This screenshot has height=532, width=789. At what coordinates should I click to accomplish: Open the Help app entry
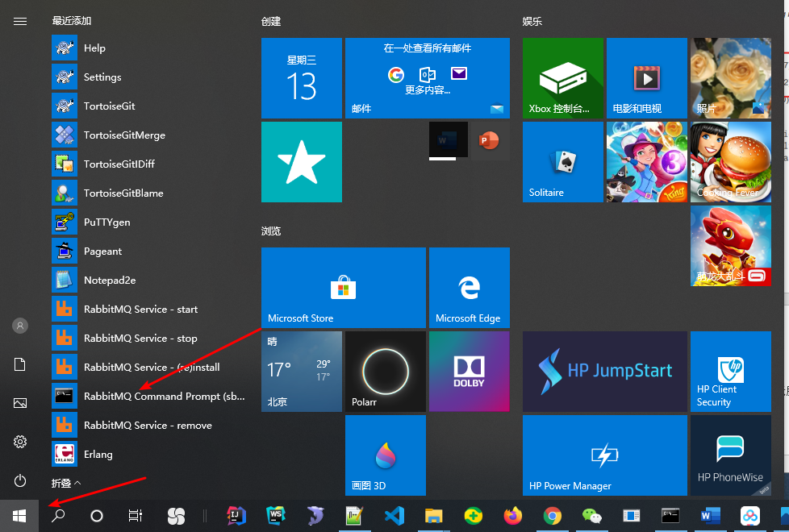(148, 48)
